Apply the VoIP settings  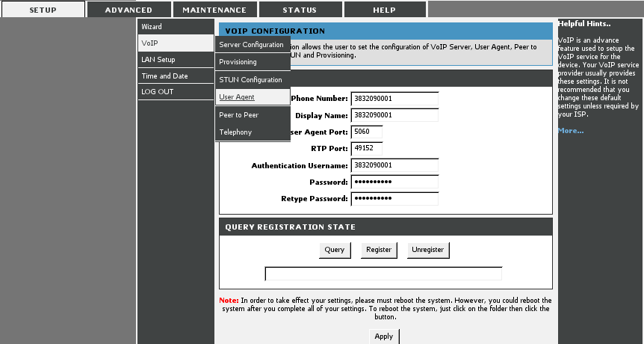383,337
